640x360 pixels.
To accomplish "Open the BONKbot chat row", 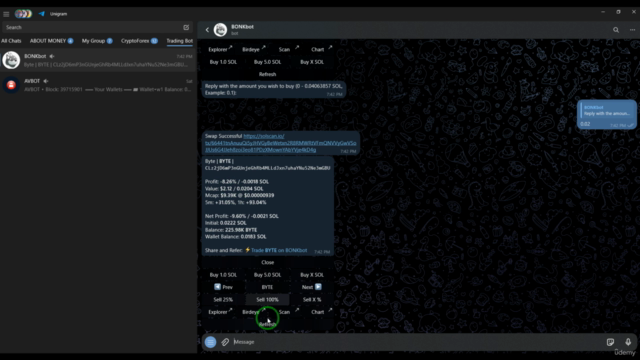I will 98,60.
